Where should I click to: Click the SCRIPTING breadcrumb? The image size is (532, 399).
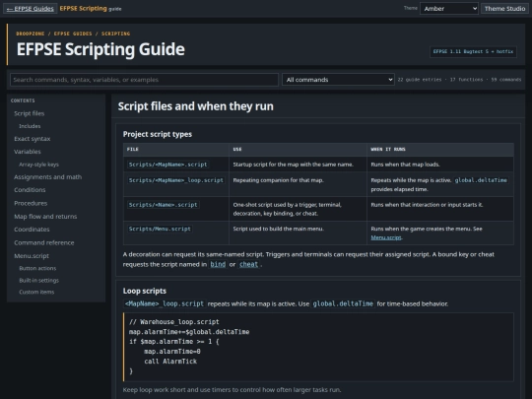point(115,33)
